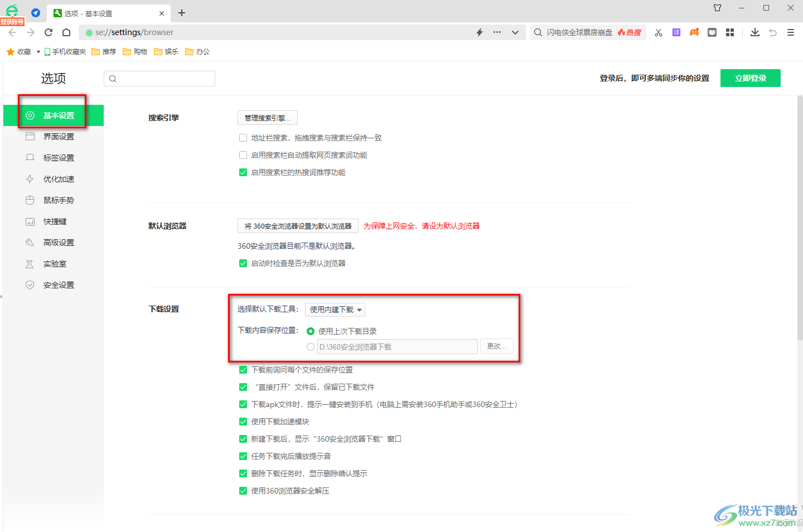Open the game controller extension icon
This screenshot has width=803, height=532.
click(694, 32)
